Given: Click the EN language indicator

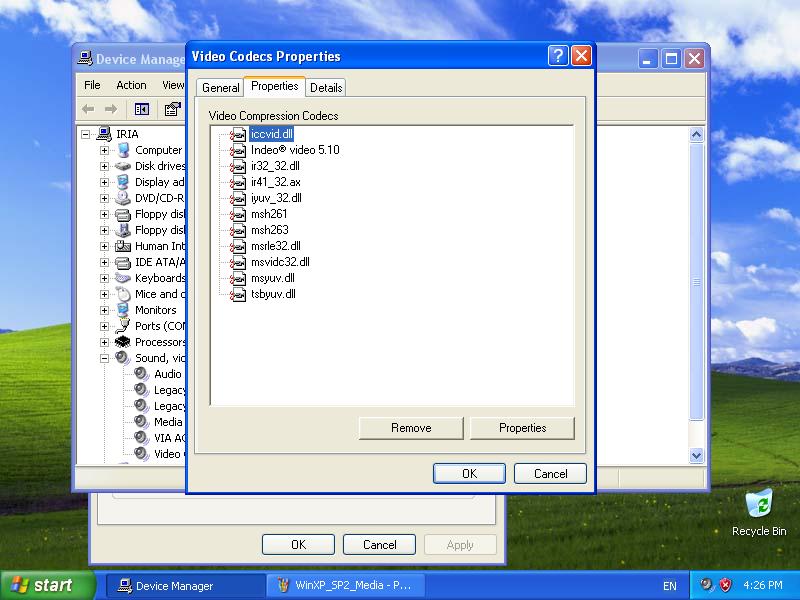Looking at the screenshot, I should pos(669,586).
